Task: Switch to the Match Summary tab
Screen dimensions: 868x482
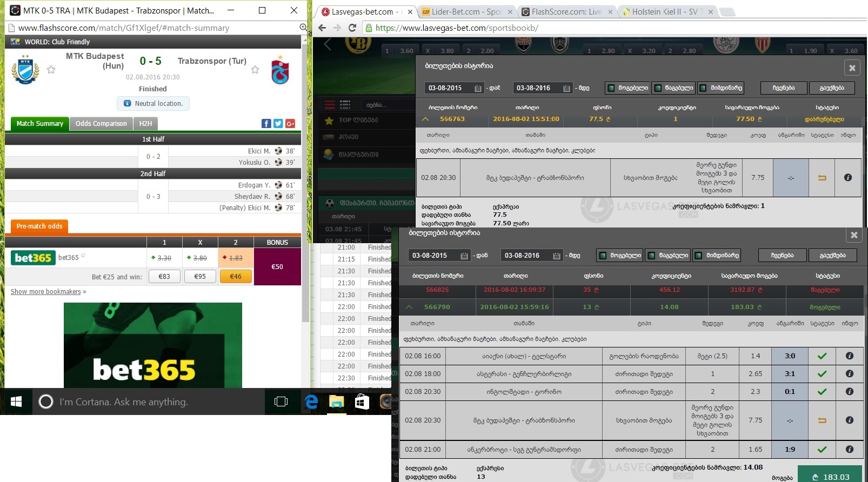Action: (40, 124)
